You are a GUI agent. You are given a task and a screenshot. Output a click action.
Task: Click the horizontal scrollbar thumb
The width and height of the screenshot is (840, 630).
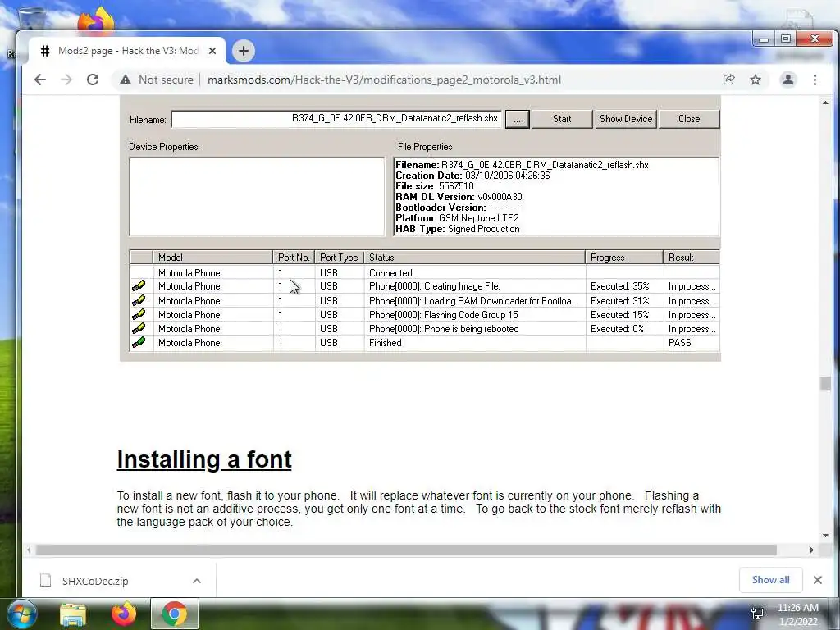pos(406,550)
